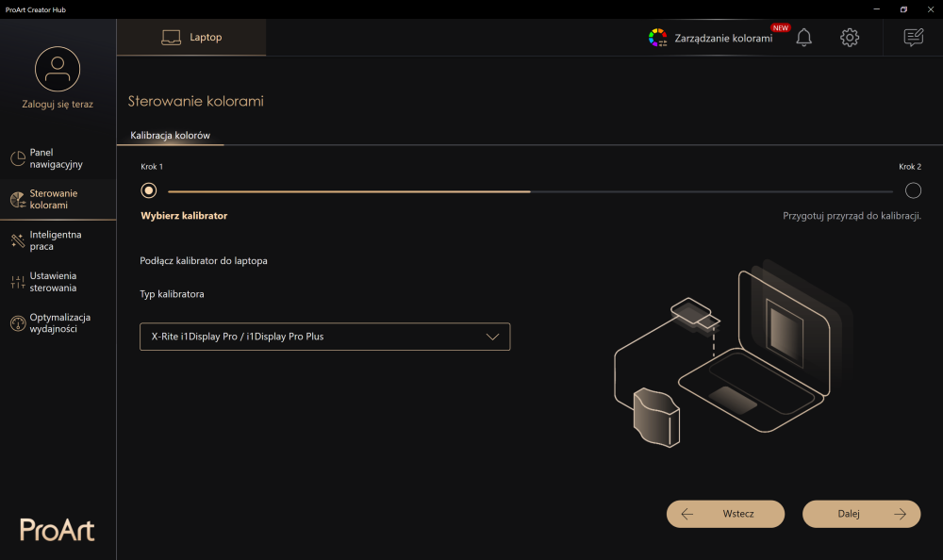Click the Panel nawigacyjny pie chart icon
This screenshot has height=560, width=943.
pyautogui.click(x=18, y=158)
